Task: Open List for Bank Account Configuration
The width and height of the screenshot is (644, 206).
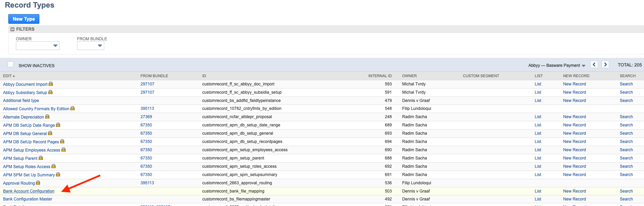Action: [538, 191]
